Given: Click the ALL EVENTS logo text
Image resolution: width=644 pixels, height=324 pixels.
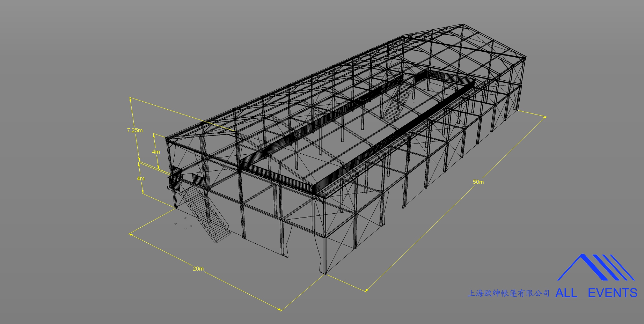Looking at the screenshot, I should (x=596, y=293).
